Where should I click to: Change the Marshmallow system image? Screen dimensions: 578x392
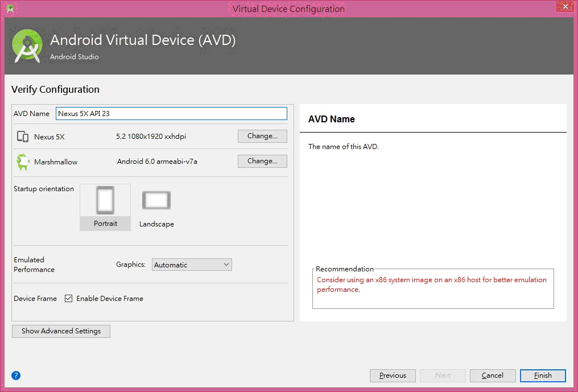coord(262,161)
